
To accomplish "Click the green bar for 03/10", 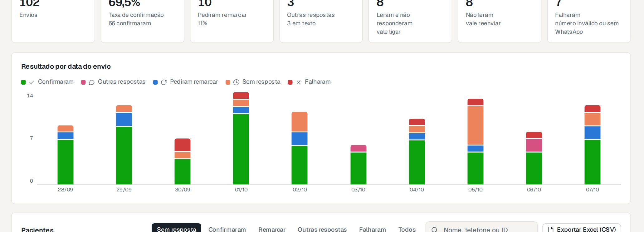I will (358, 168).
